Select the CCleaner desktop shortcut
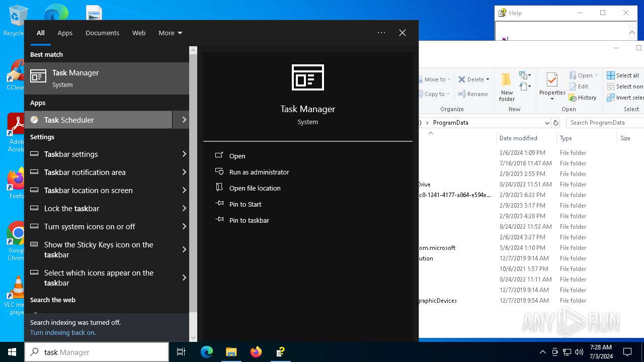The width and height of the screenshot is (644, 362). coord(15,75)
